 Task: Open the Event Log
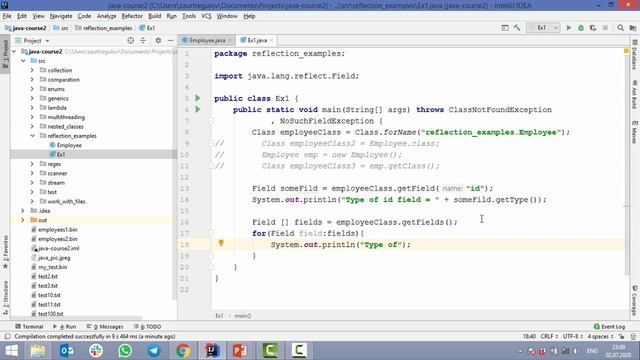coord(609,327)
